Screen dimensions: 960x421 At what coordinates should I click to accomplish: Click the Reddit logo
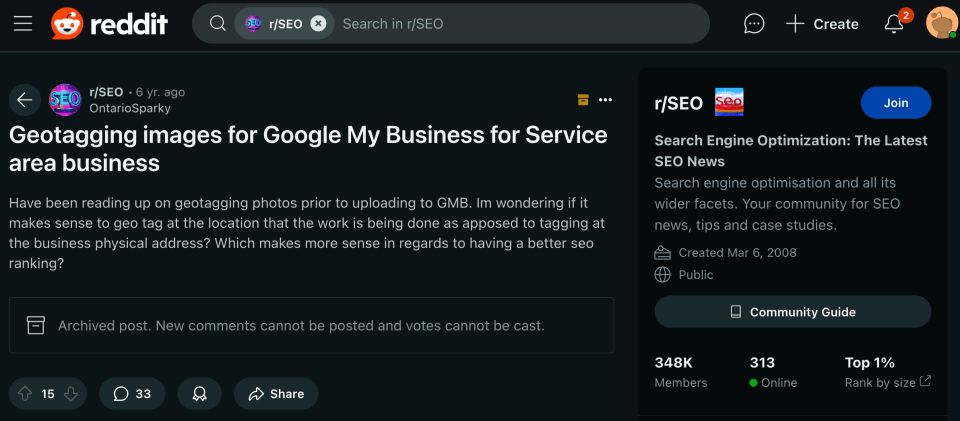[110, 24]
